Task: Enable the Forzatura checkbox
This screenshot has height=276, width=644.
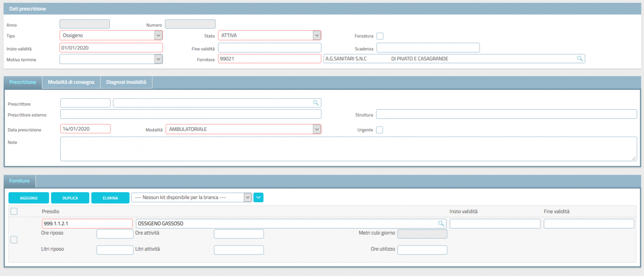Action: (380, 36)
